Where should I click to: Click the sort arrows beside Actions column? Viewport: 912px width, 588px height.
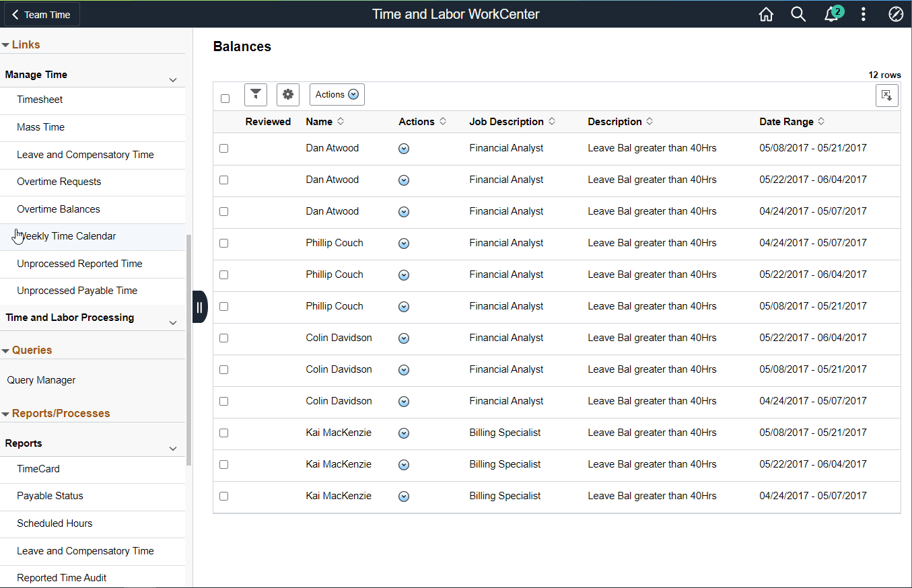click(x=443, y=122)
